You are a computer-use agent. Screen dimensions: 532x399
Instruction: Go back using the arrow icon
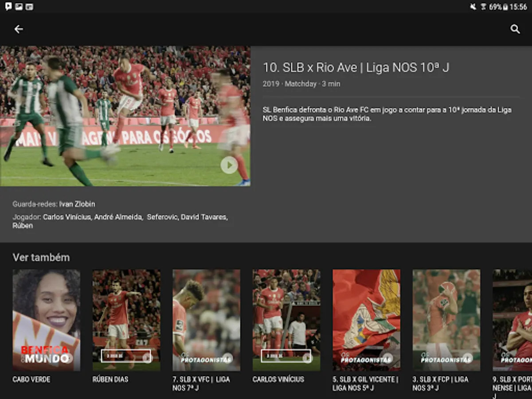(x=19, y=29)
